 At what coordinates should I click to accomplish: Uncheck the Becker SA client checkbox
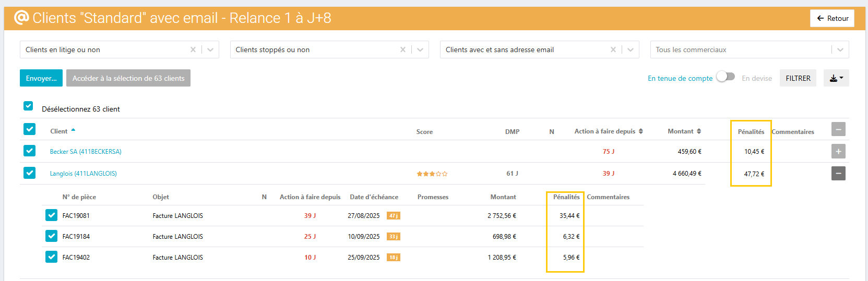[30, 151]
